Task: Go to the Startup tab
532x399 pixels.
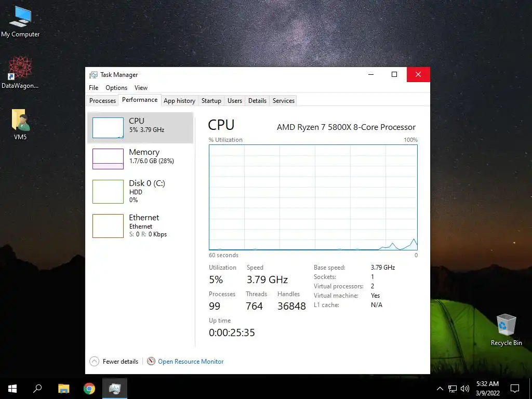Action: [211, 101]
